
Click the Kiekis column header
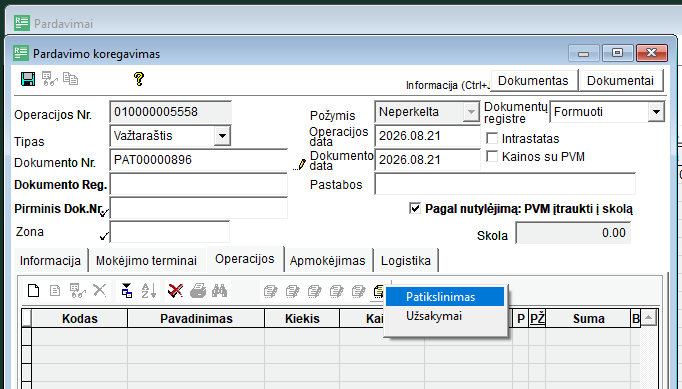302,319
